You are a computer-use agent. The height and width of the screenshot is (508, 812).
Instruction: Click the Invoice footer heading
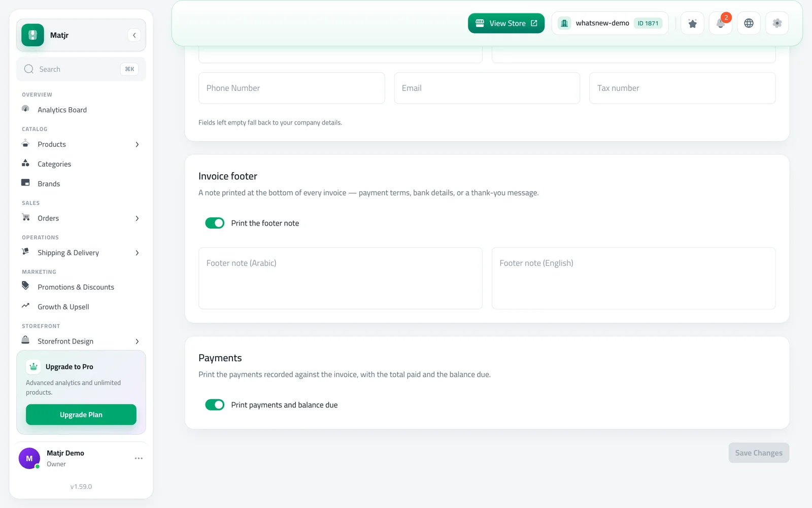pyautogui.click(x=228, y=176)
